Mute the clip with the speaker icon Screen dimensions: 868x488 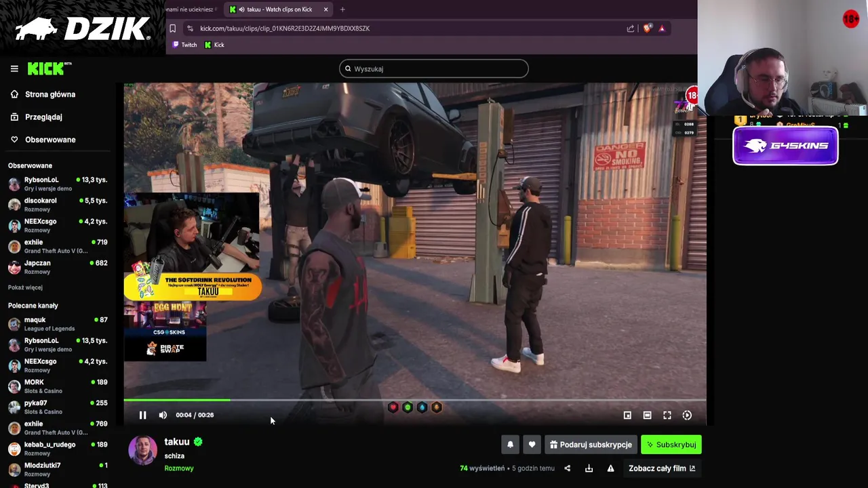coord(163,415)
